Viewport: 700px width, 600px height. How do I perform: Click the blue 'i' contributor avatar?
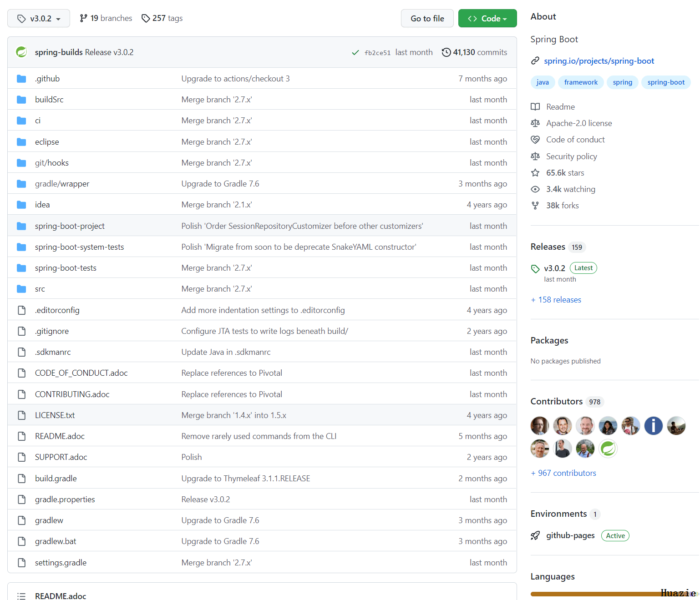(654, 426)
